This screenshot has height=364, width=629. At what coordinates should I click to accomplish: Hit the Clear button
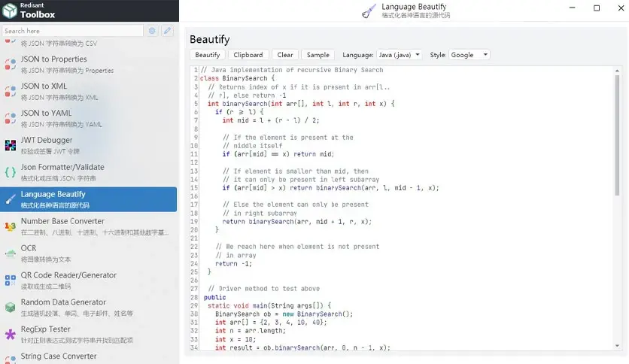click(285, 55)
